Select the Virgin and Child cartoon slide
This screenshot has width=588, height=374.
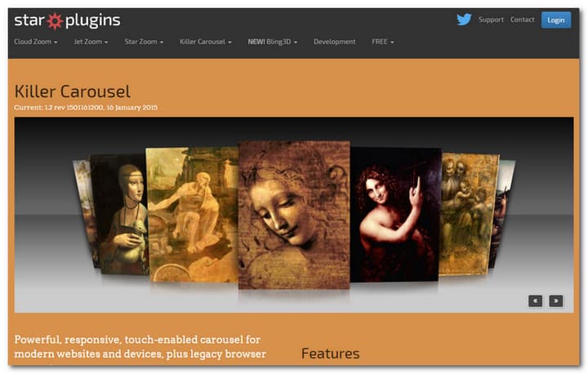pos(468,214)
